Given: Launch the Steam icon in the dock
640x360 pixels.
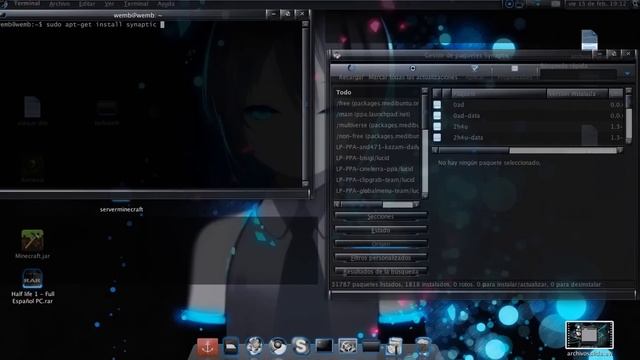Looking at the screenshot, I should (x=278, y=346).
